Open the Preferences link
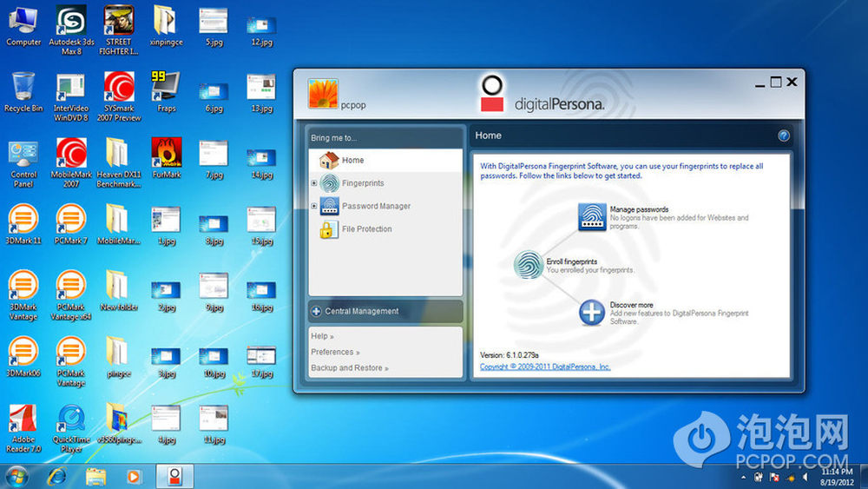This screenshot has width=868, height=489. [x=335, y=353]
